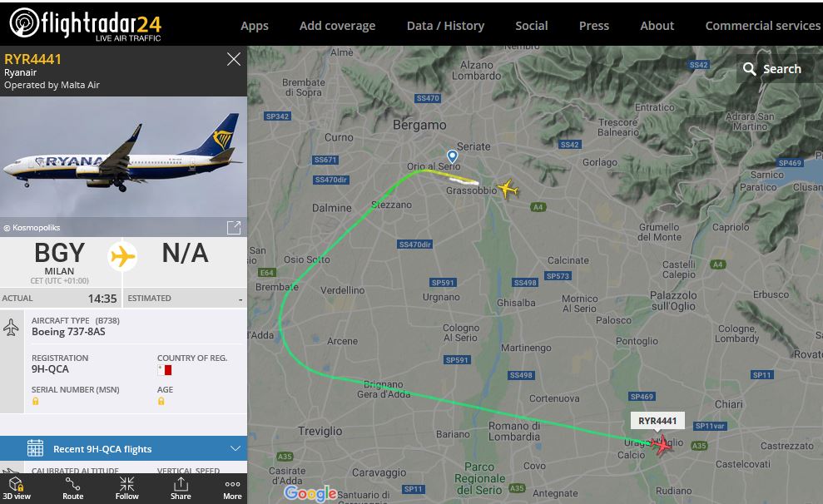
Task: Click the Recent flights chevron arrow
Action: 235,449
